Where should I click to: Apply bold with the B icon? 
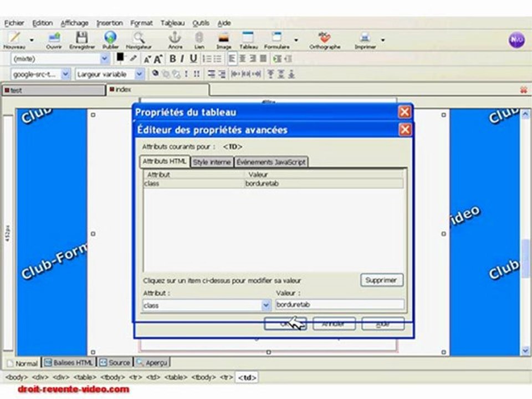[172, 59]
